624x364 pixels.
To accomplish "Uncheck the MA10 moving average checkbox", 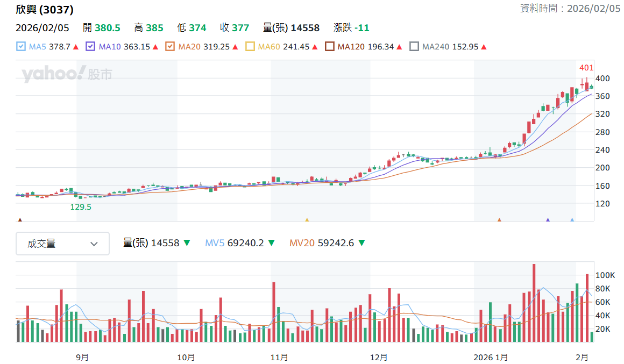I will (x=90, y=47).
